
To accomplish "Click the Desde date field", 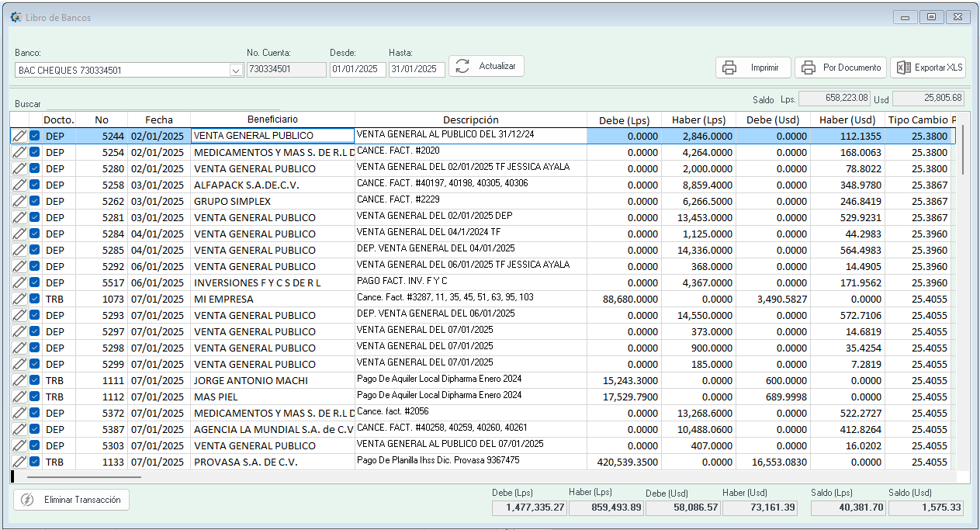I will point(358,69).
